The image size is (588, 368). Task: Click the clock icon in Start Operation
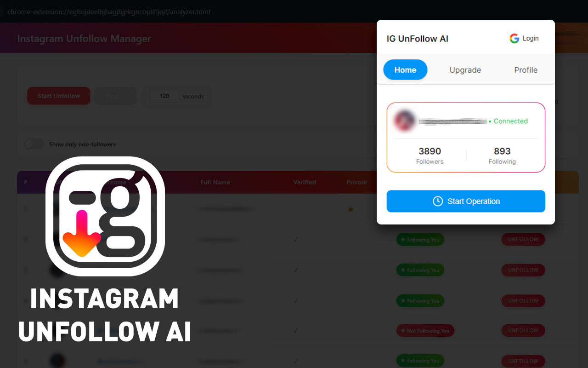point(438,201)
